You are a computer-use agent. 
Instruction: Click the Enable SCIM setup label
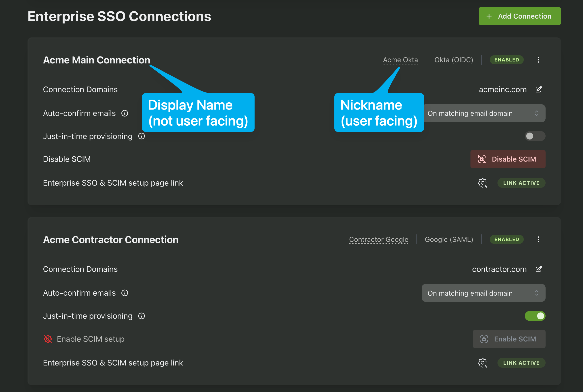(x=90, y=339)
